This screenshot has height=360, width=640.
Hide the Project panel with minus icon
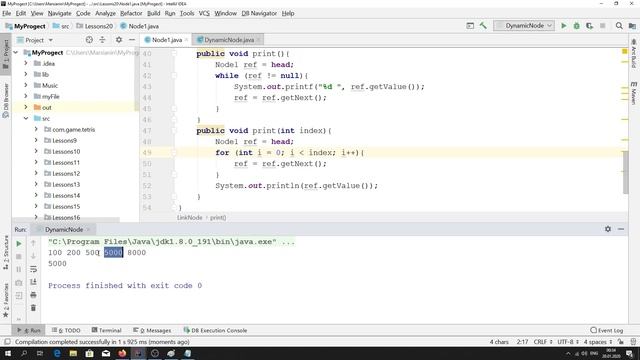tap(132, 40)
